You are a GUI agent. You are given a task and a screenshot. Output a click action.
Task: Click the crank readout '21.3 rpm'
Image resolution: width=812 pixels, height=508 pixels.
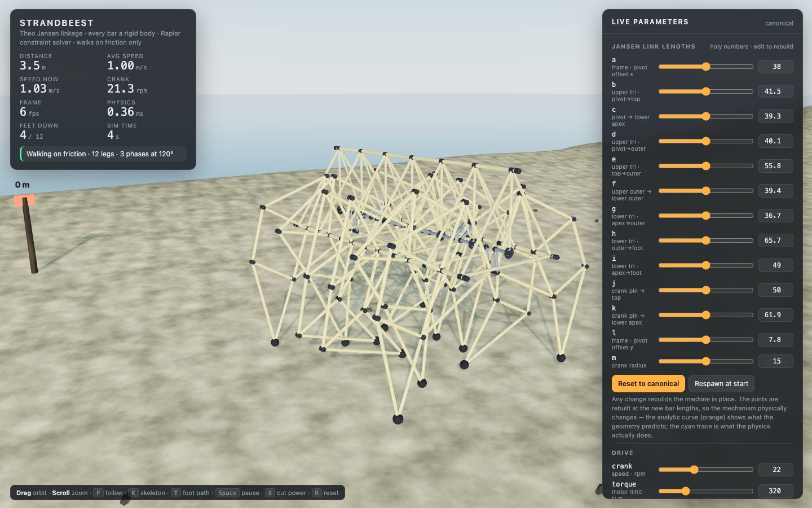click(127, 89)
